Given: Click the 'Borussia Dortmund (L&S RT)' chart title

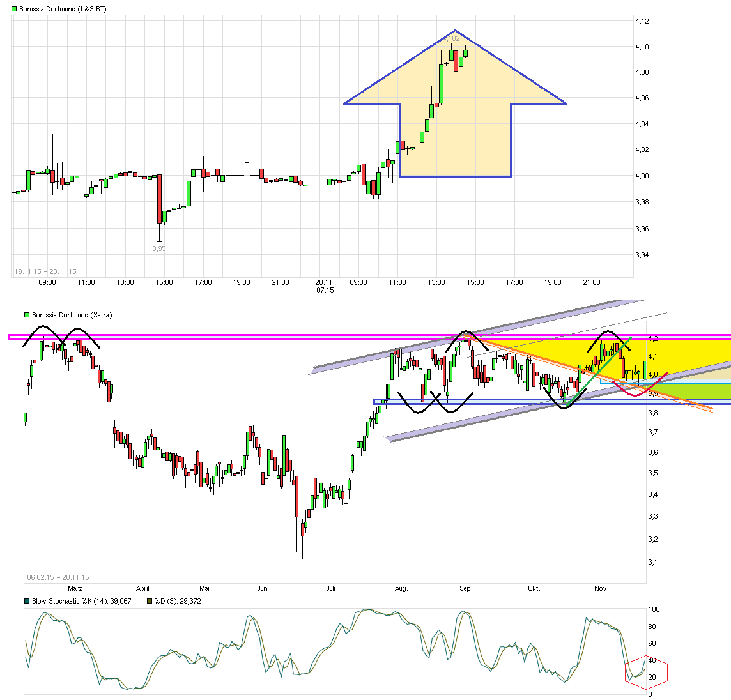Looking at the screenshot, I should pos(63,9).
